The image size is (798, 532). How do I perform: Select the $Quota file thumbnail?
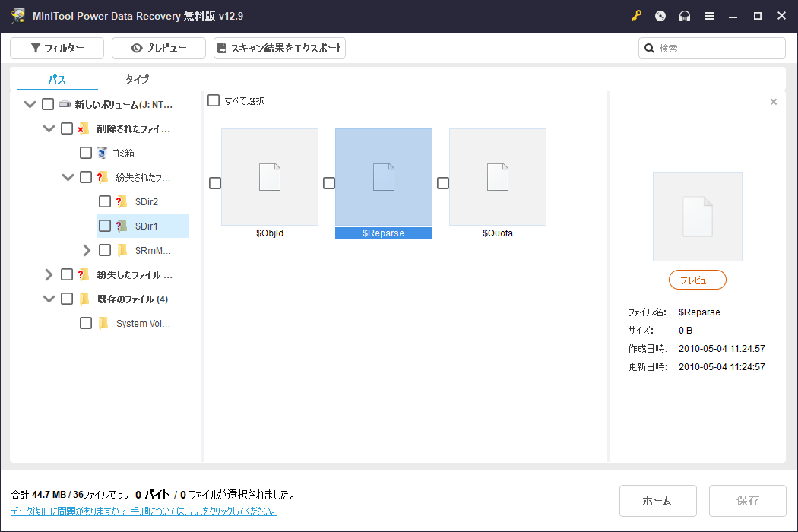coord(498,177)
